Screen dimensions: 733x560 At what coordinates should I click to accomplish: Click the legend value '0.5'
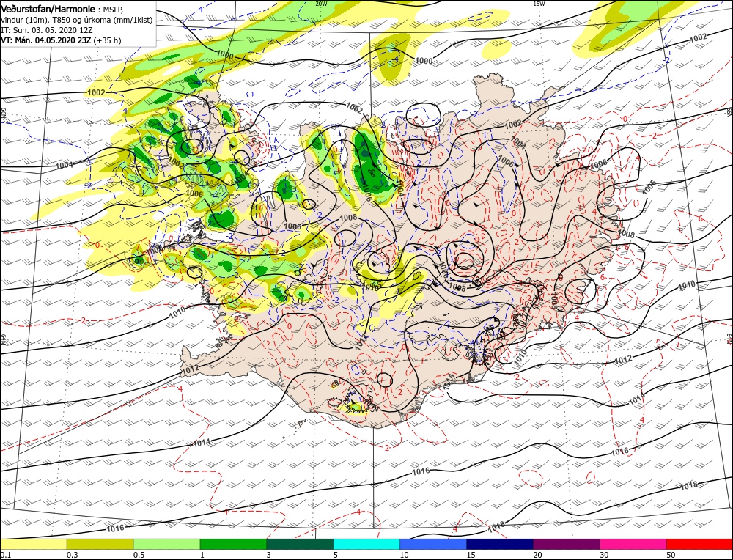(139, 555)
